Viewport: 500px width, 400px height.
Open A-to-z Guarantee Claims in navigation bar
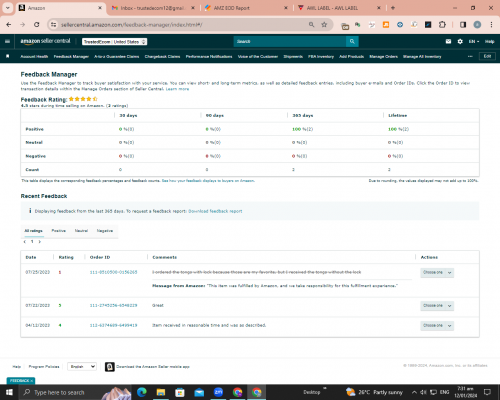[117, 56]
